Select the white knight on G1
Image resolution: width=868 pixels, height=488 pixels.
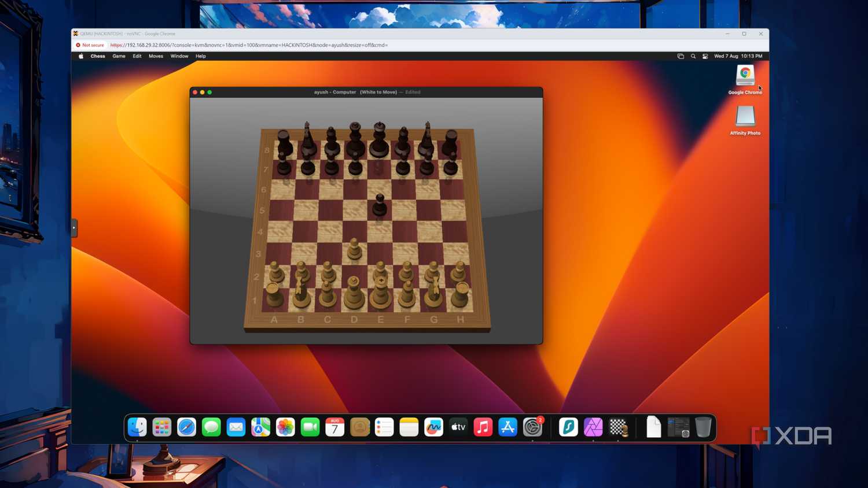433,293
